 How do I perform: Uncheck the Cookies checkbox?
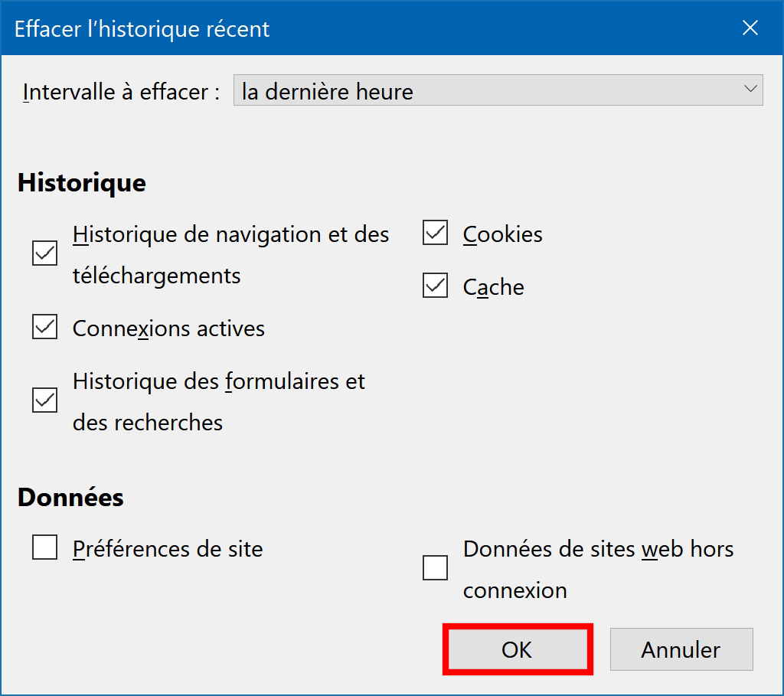point(435,233)
